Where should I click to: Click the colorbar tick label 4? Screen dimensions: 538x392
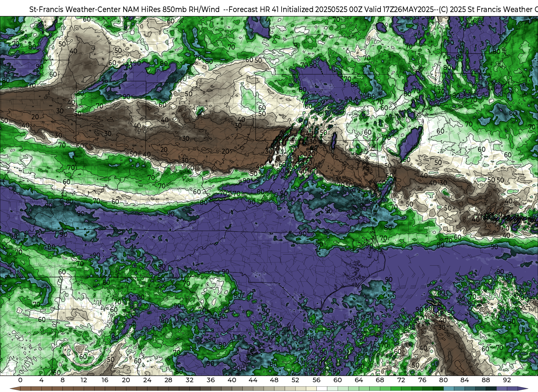point(41,380)
